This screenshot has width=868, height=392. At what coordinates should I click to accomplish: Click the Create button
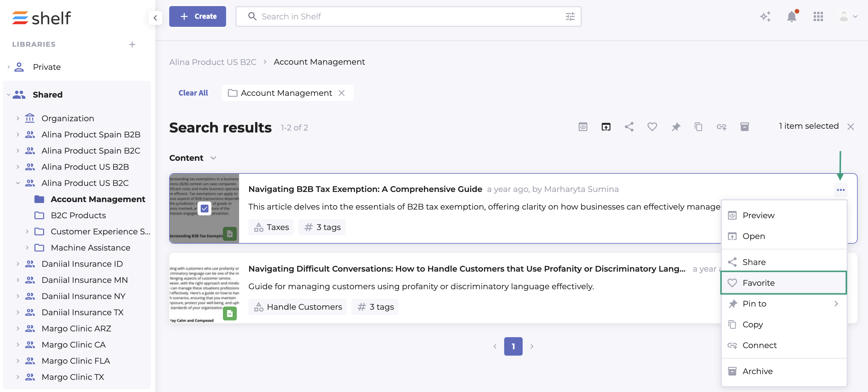pyautogui.click(x=198, y=16)
